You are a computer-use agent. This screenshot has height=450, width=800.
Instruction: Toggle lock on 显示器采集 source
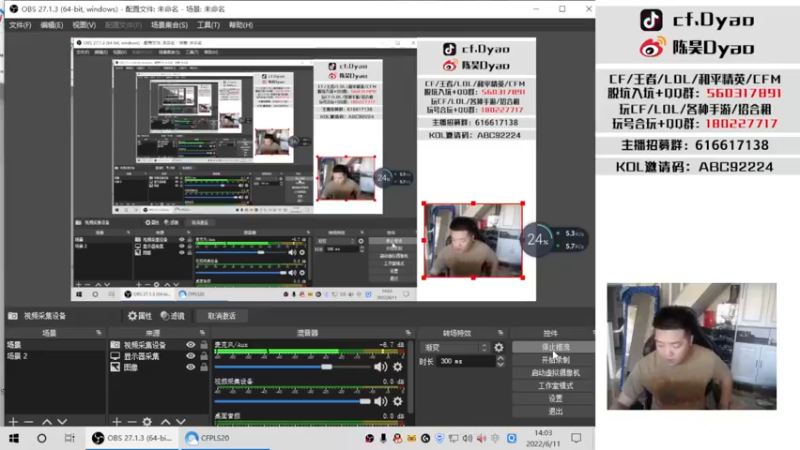pyautogui.click(x=204, y=356)
